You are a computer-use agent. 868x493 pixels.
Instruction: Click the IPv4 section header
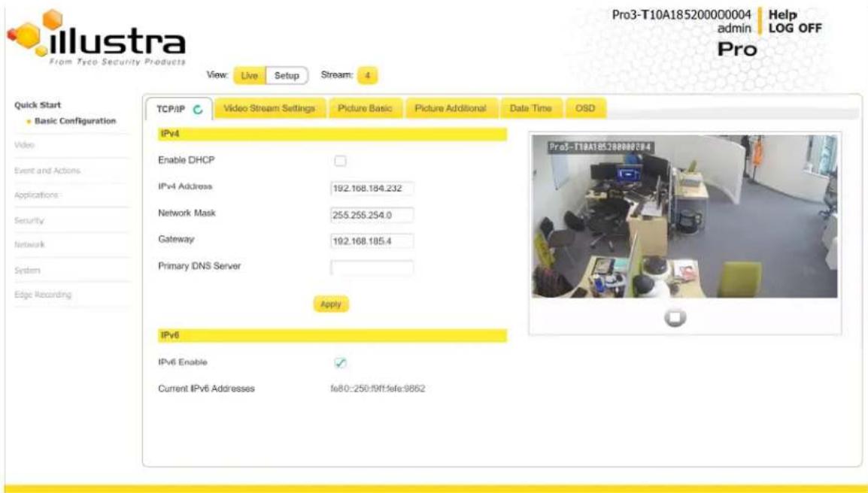[x=332, y=134]
